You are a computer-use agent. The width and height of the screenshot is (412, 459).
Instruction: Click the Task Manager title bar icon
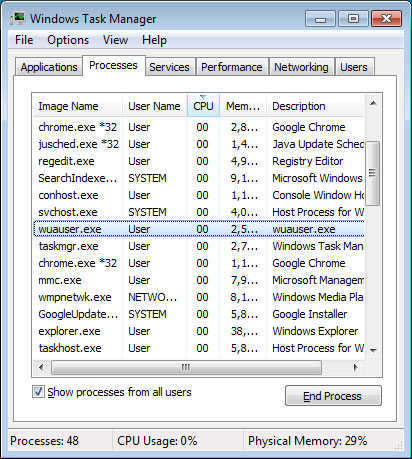17,18
